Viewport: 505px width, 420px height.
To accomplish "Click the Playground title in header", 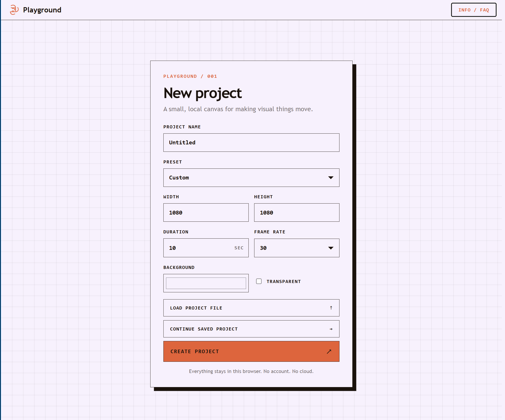I will click(42, 10).
